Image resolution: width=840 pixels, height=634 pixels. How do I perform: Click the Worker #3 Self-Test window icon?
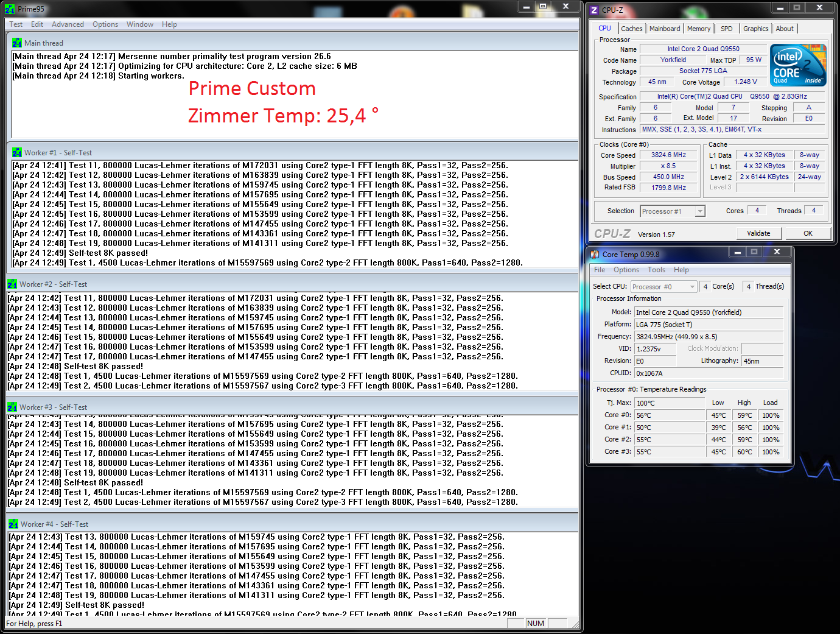coord(12,407)
